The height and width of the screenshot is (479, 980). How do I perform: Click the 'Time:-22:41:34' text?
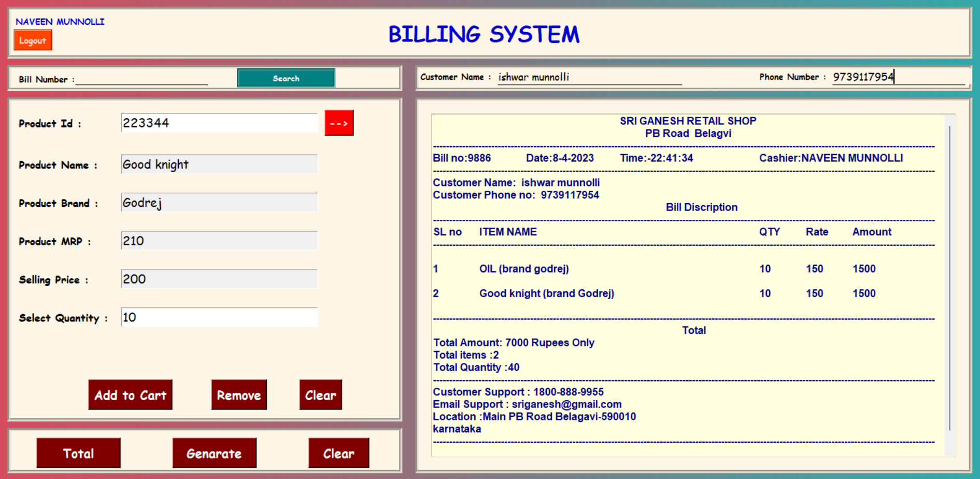coord(656,158)
